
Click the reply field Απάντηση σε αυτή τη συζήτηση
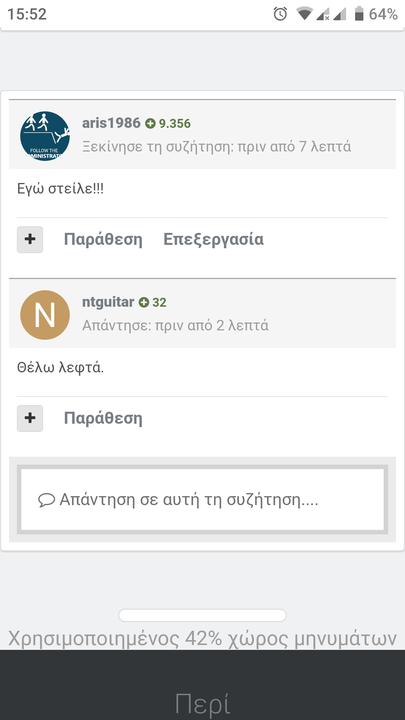click(202, 500)
